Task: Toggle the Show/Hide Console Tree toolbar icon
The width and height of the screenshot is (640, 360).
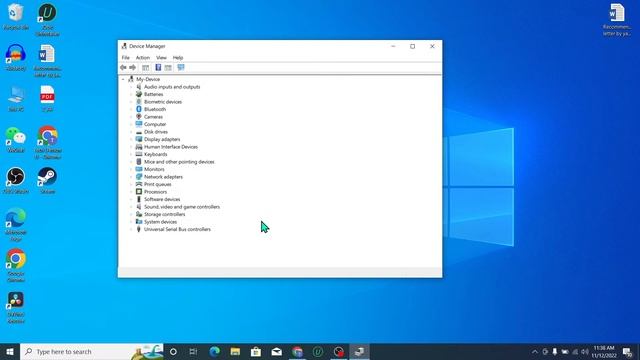Action: click(145, 67)
